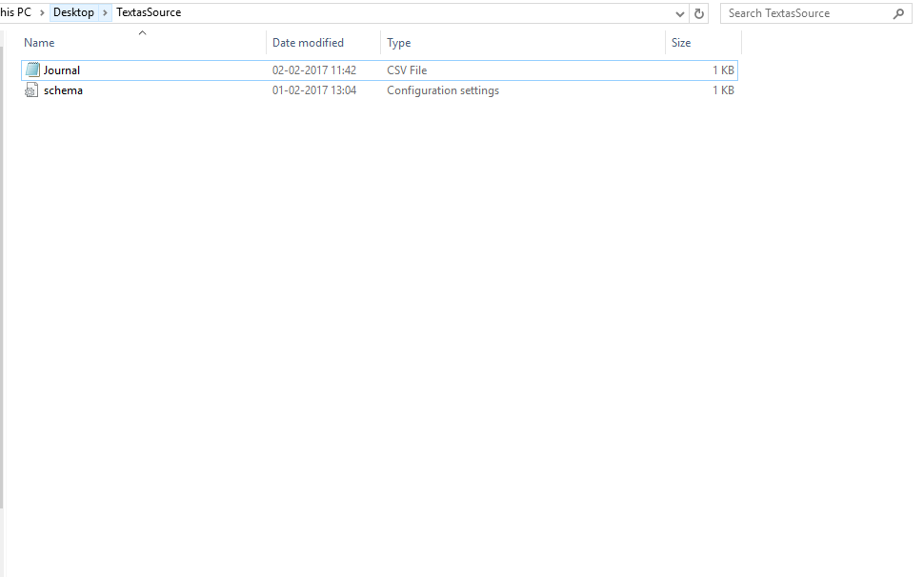Viewport: 924px width, 577px height.
Task: Click the magnifier icon in search box
Action: pyautogui.click(x=897, y=13)
